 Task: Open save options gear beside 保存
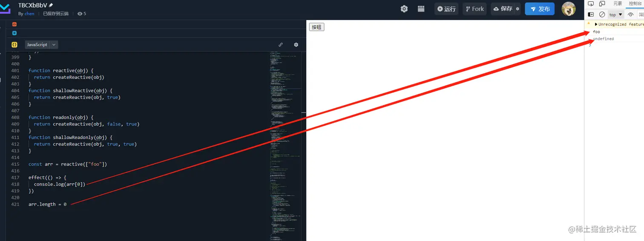coord(517,9)
